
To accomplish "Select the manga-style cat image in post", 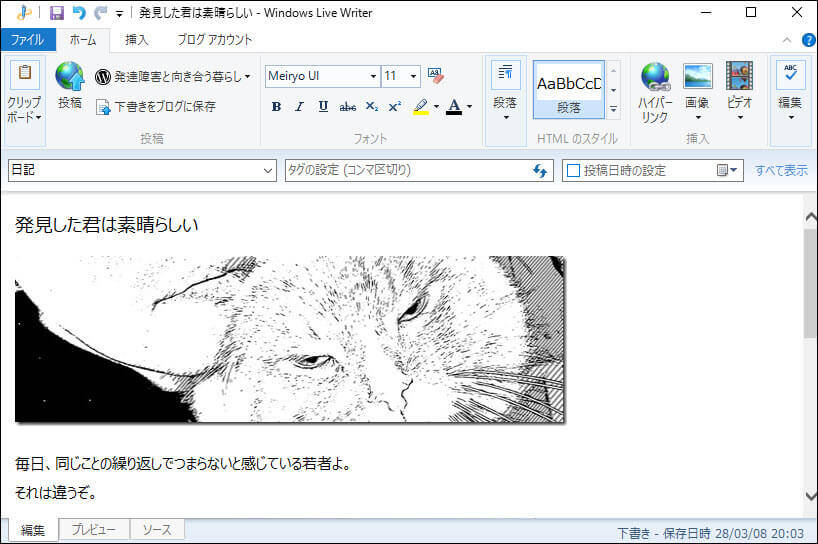I will tap(290, 339).
